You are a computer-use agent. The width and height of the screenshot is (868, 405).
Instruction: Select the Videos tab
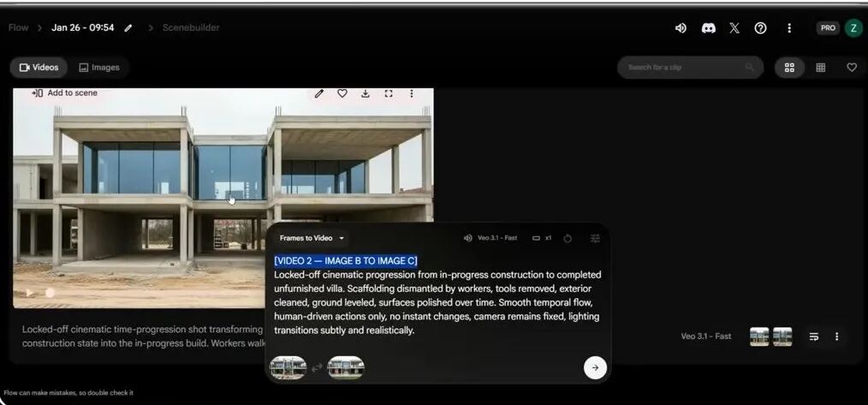click(39, 68)
